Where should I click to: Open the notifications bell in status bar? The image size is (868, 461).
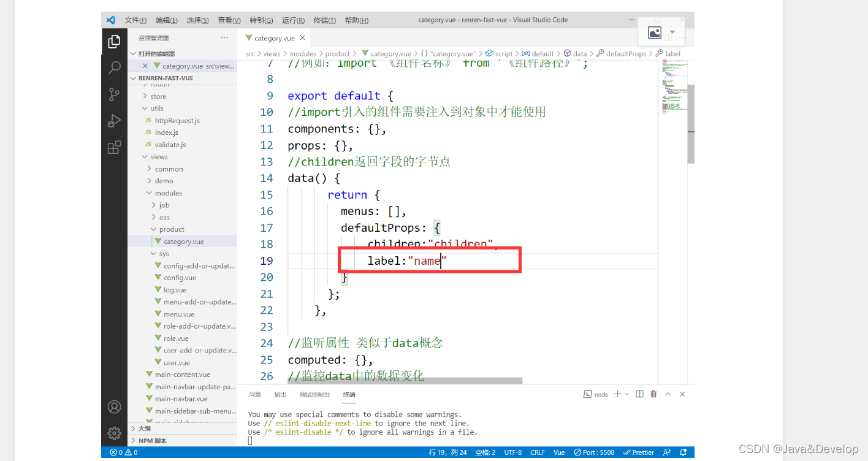(x=683, y=452)
